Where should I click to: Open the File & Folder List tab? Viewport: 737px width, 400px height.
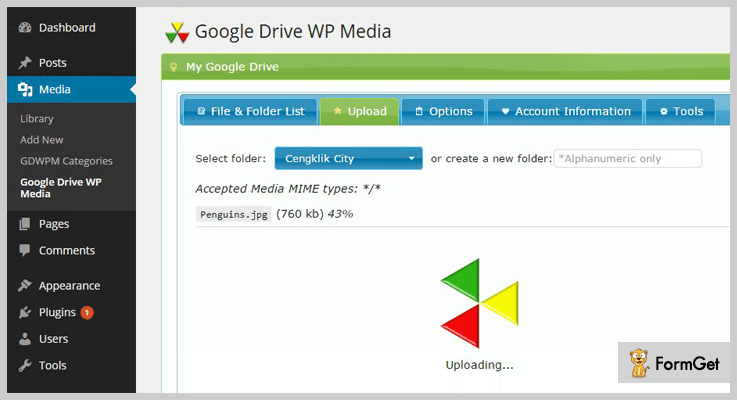251,111
